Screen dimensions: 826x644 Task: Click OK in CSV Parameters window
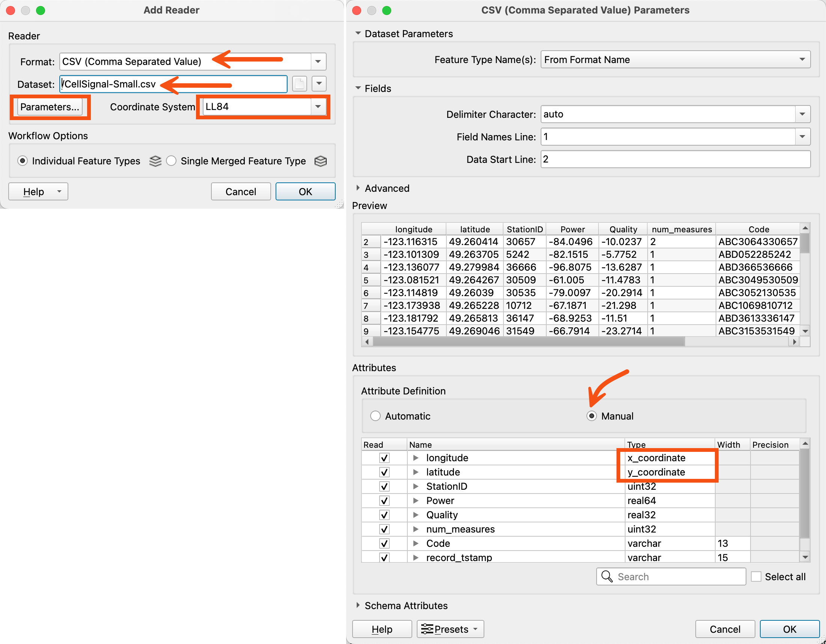[x=790, y=629]
